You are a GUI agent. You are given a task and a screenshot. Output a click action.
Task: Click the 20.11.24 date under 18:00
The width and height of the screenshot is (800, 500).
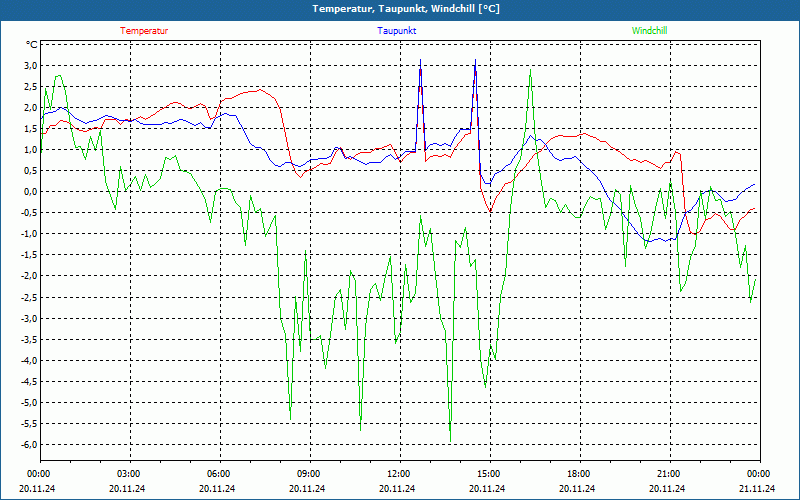point(577,488)
